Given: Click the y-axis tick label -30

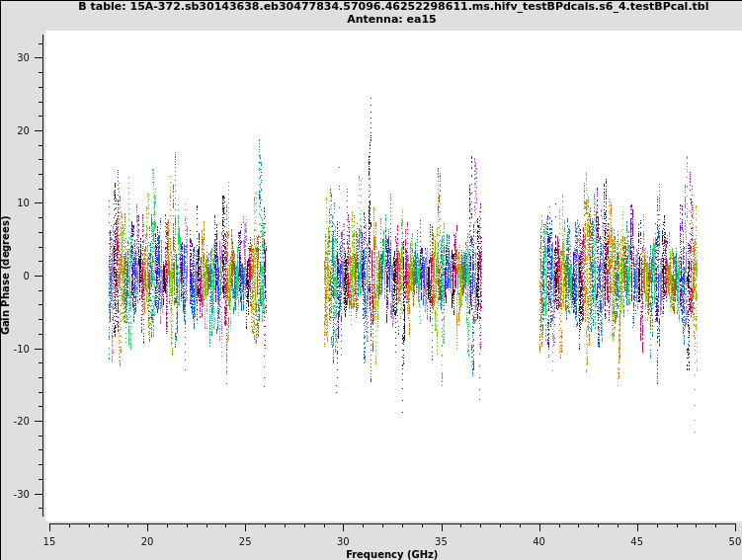Looking at the screenshot, I should (22, 494).
